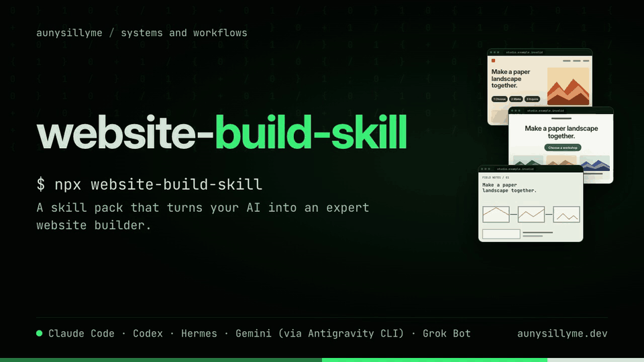Image resolution: width=644 pixels, height=362 pixels.
Task: Open the aunysillyme.dev link
Action: [x=562, y=333]
